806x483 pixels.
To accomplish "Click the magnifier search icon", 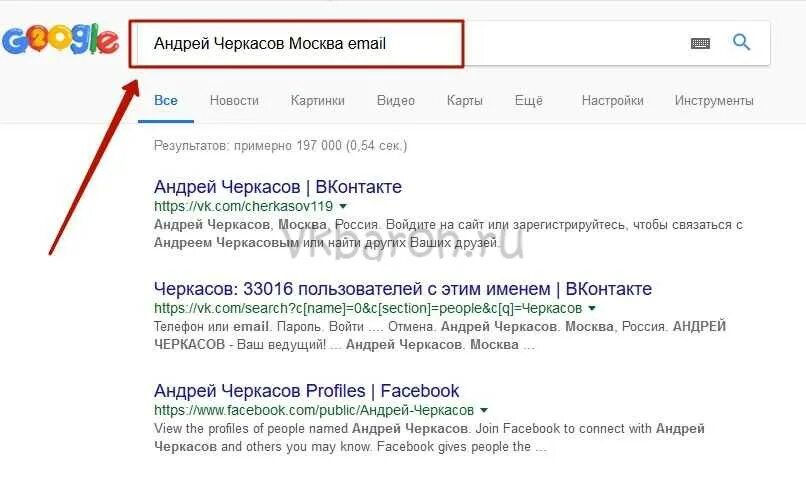I will (x=741, y=42).
